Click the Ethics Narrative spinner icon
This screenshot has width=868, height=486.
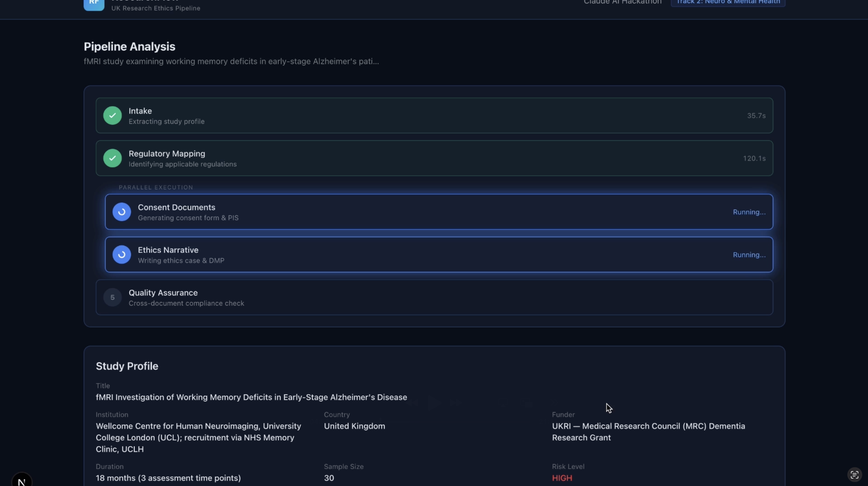pos(122,255)
